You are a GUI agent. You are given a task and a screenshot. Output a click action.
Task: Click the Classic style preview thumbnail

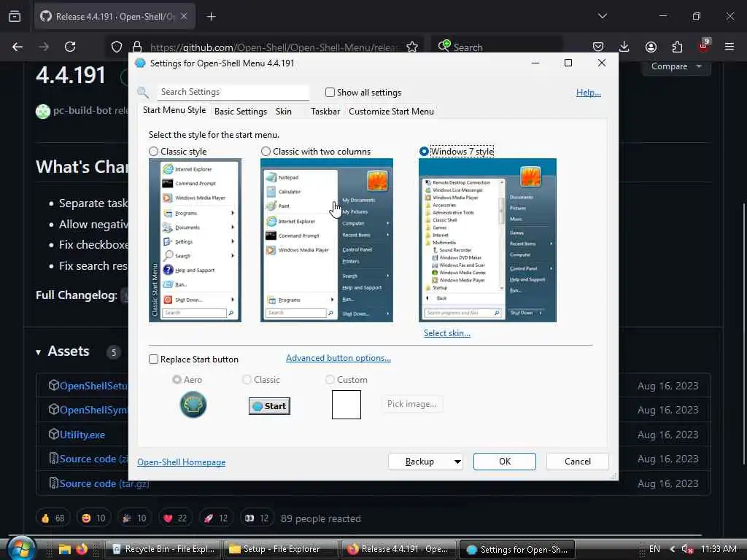coord(195,240)
